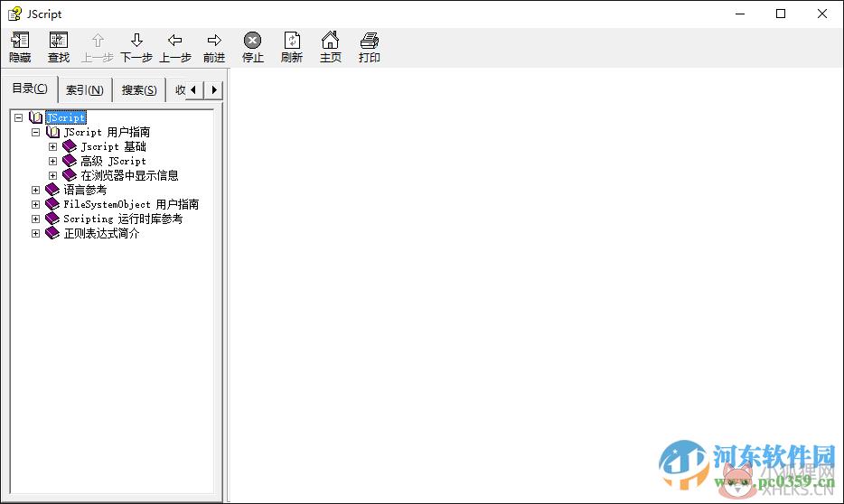Click the book icon beside FileSystemObject 用户指南

pyautogui.click(x=52, y=204)
